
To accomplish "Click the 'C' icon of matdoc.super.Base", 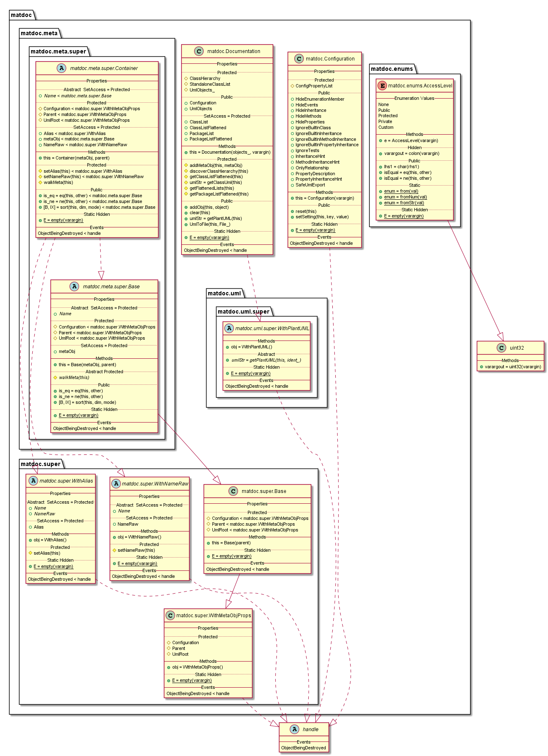I will pos(233,491).
